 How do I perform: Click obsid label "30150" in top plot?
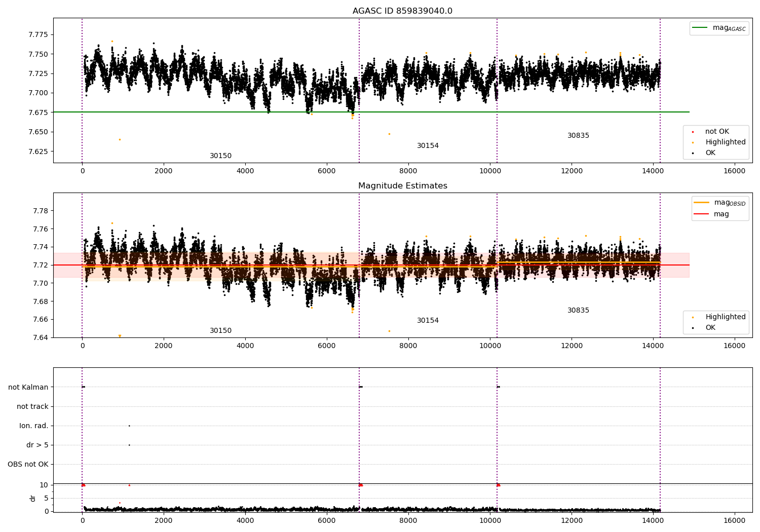(x=220, y=156)
